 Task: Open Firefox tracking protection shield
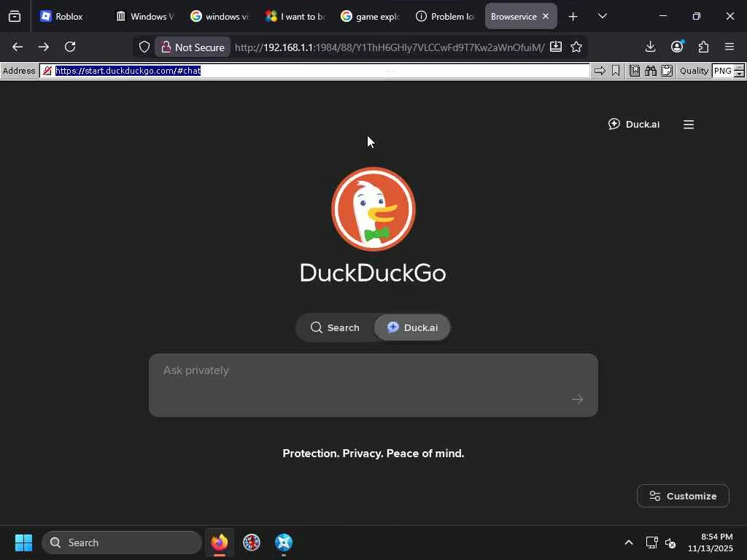coord(144,47)
